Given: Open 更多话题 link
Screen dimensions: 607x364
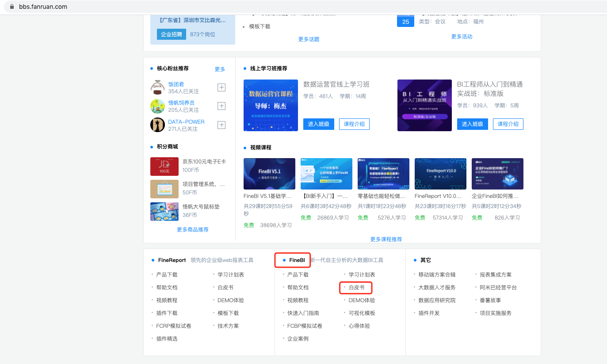Looking at the screenshot, I should pos(309,39).
